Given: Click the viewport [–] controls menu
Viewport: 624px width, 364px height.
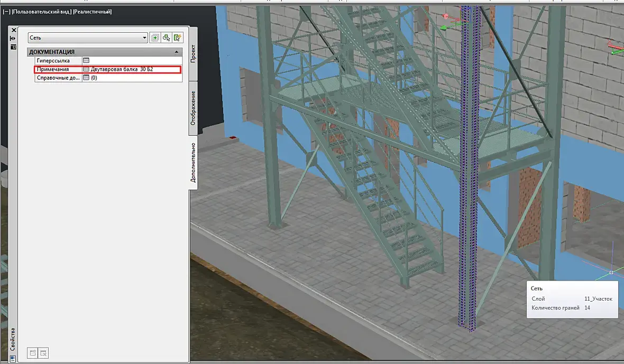Looking at the screenshot, I should point(6,12).
